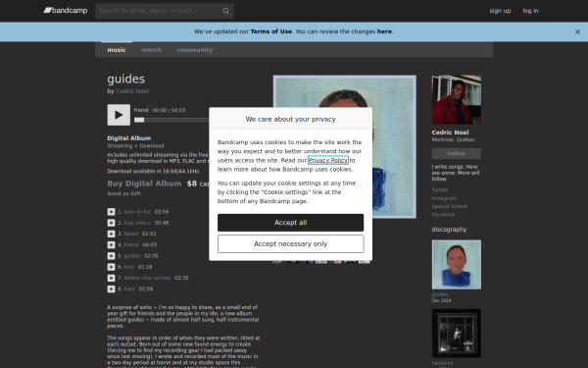Open the hue unto u track title
The image size is (588, 368).
tap(137, 223)
